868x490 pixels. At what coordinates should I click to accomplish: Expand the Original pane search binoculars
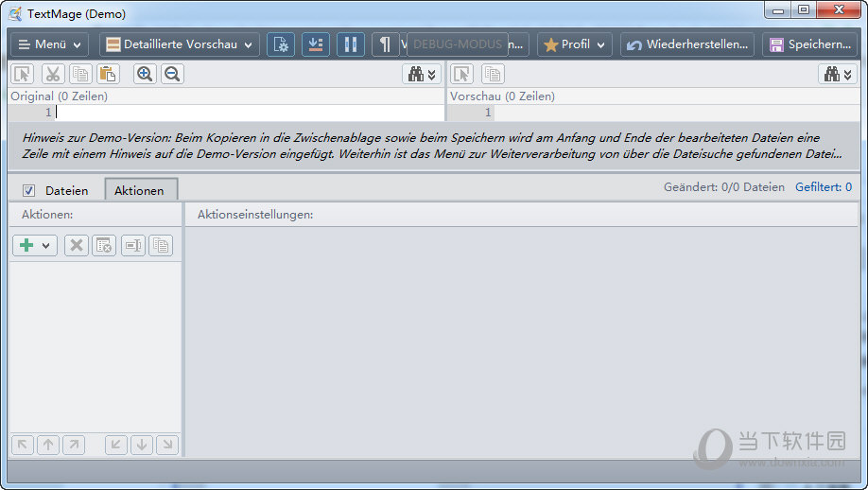(x=422, y=74)
